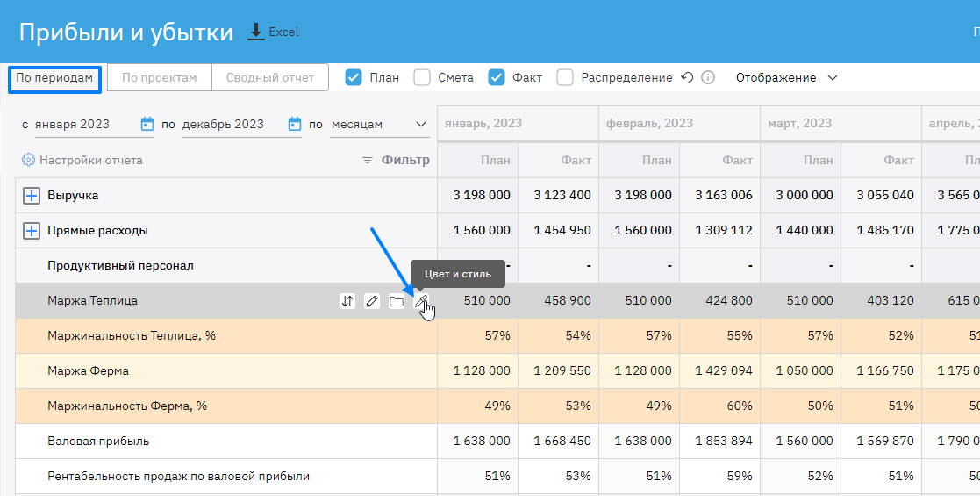
Task: Click Маржа Теплица value 424 800
Action: click(x=729, y=300)
